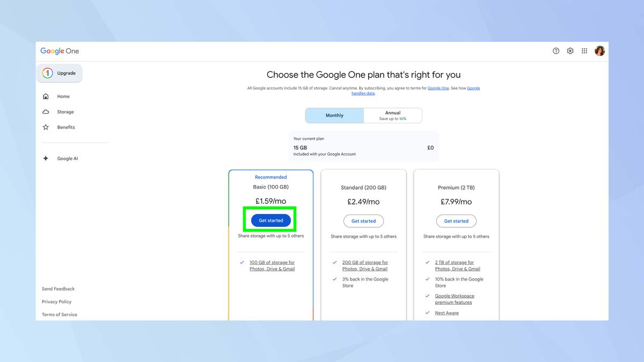
Task: Open the Google Workspace premium features link
Action: pos(455,299)
